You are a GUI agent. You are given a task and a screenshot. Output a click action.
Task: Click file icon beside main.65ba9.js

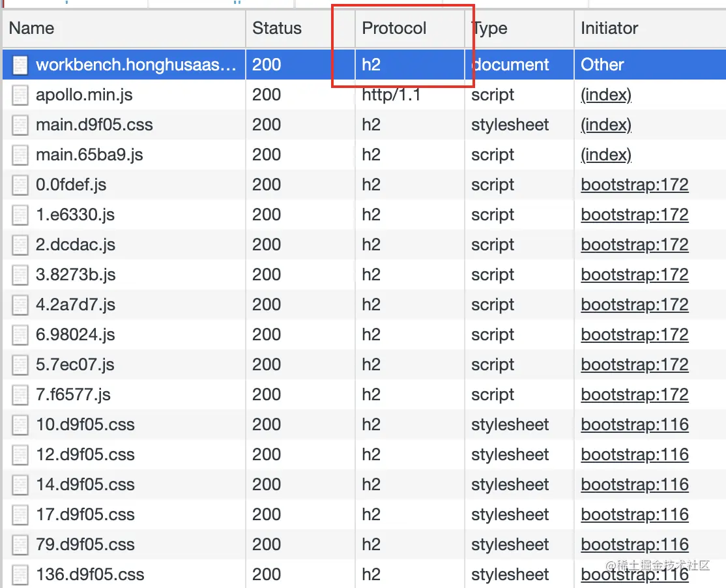point(21,155)
